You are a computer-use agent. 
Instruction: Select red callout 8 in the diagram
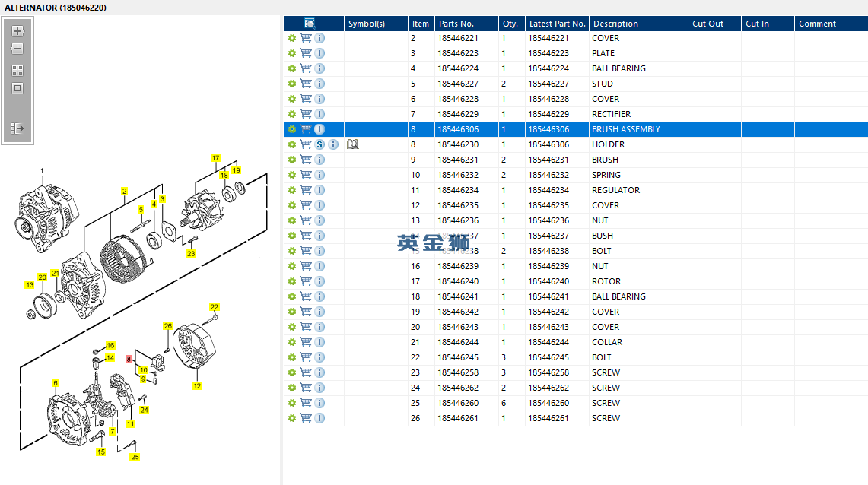(x=129, y=359)
